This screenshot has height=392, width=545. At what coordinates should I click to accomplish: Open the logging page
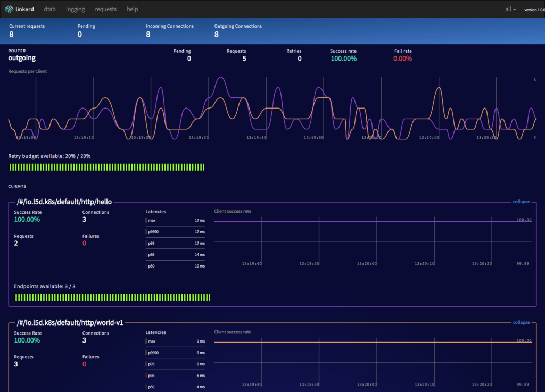click(x=75, y=9)
